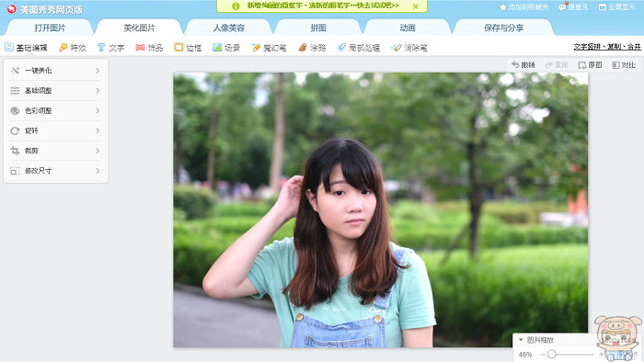The width and height of the screenshot is (644, 362).
Task: Expand the 一键美化 one-click beautify menu
Action: coord(56,71)
